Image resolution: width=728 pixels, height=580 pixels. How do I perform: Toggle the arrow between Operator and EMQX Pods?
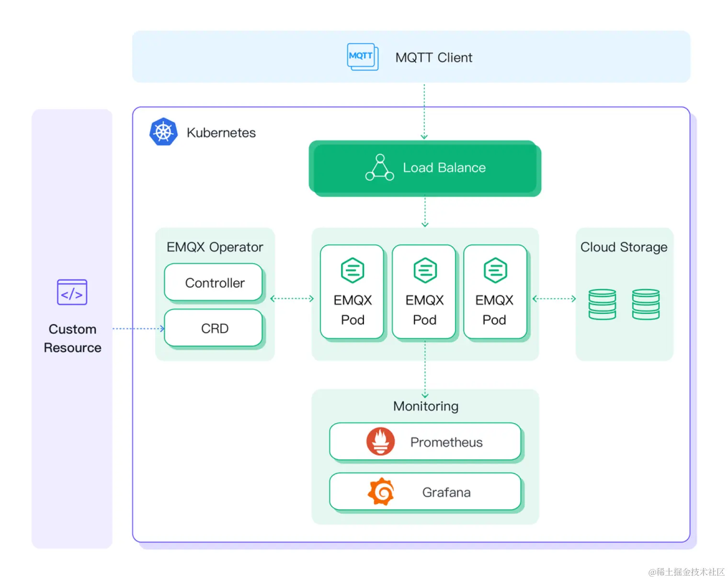pyautogui.click(x=291, y=299)
